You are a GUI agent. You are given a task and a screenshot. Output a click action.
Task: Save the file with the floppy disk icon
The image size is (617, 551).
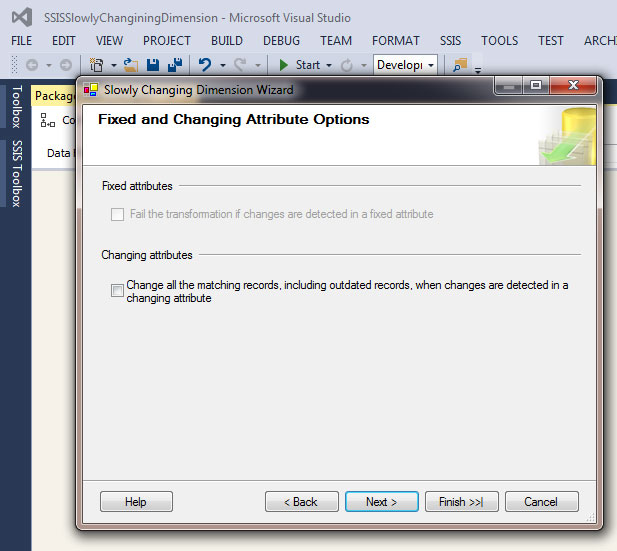click(153, 65)
